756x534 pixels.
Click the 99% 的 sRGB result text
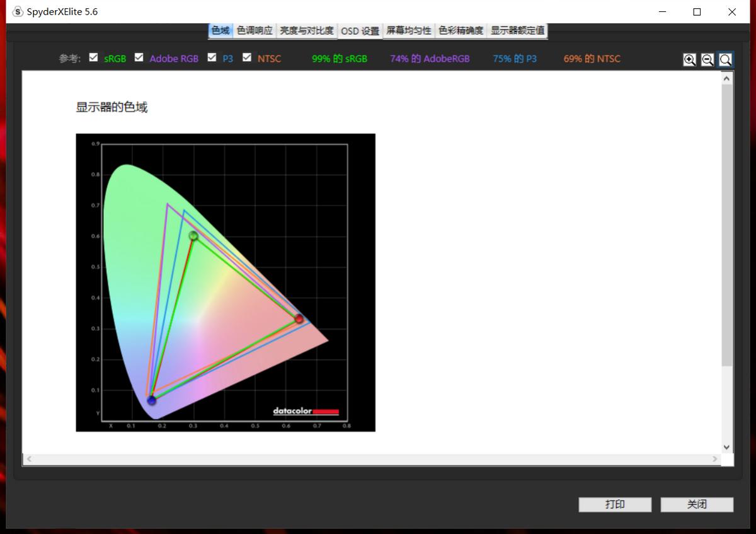tap(339, 58)
